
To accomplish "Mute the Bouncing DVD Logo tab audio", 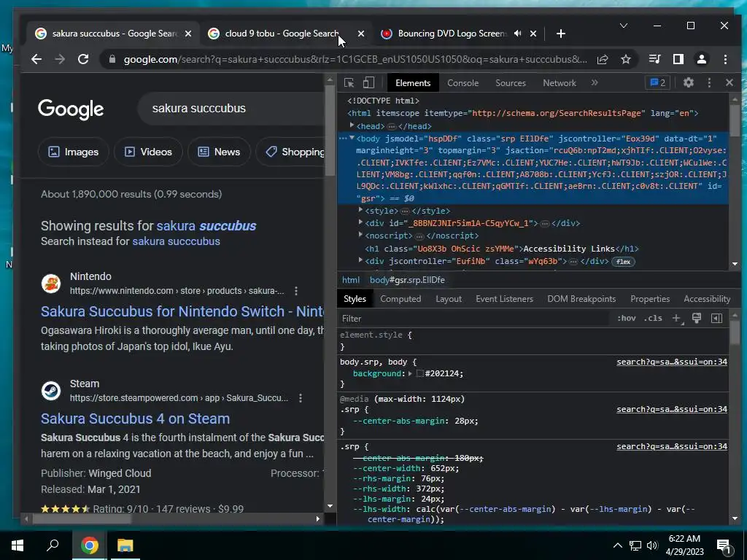I will [x=518, y=34].
